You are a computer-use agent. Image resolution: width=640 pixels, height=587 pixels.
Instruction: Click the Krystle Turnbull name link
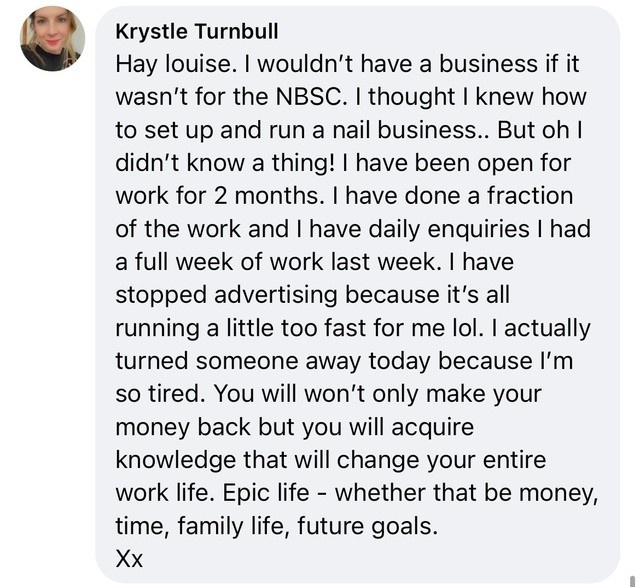(x=197, y=31)
